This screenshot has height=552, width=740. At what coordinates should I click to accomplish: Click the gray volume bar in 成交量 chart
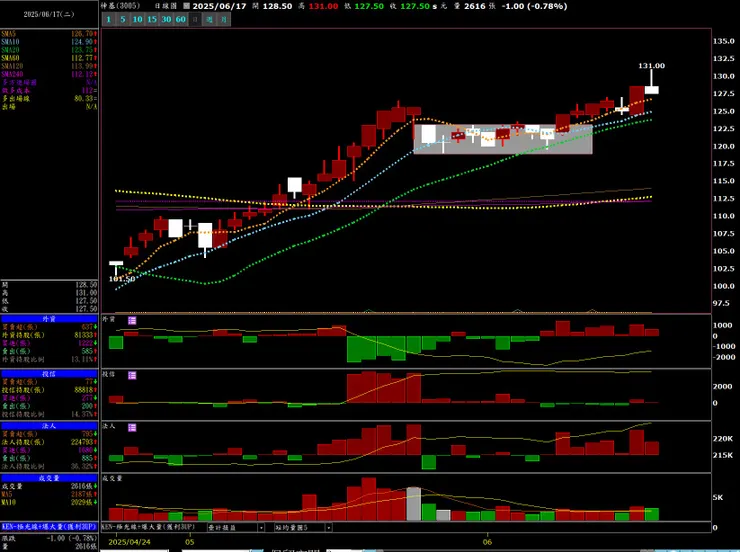coord(413,504)
